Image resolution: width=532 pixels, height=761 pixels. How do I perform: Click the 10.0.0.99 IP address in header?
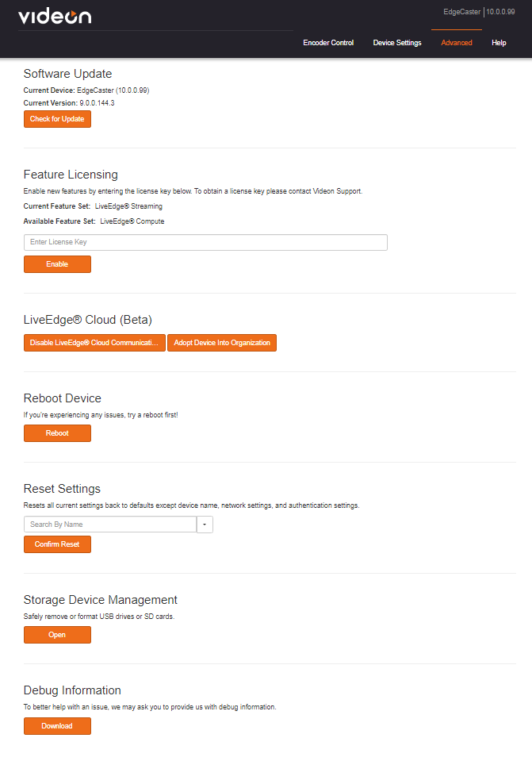tap(500, 12)
